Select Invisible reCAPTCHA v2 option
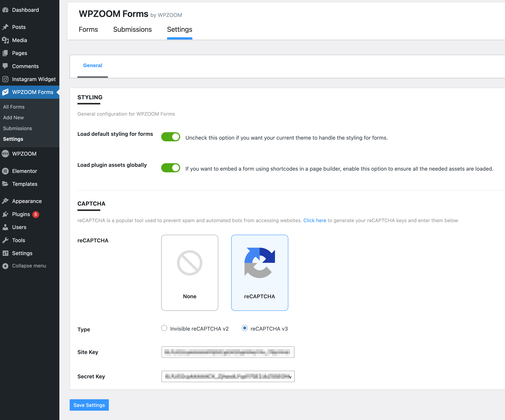505x420 pixels. point(164,328)
